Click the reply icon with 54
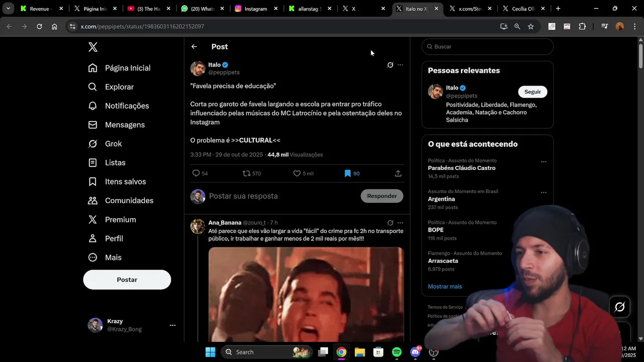This screenshot has width=644, height=362. (200, 173)
